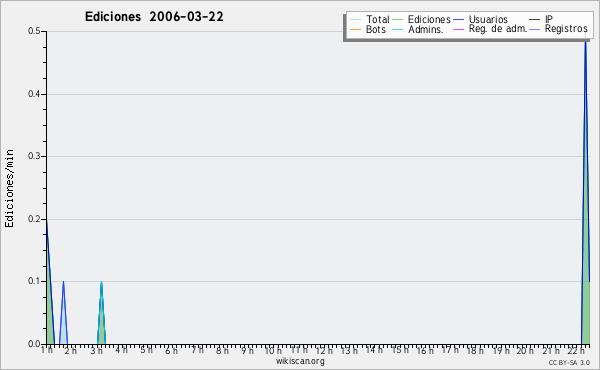Click the Reg. de adm. legend entry
600x370 pixels.
pos(490,29)
